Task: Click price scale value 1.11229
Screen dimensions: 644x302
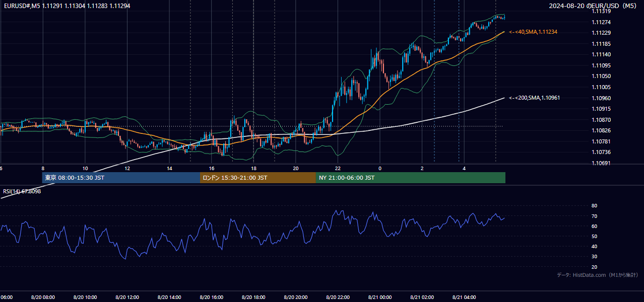Action: coord(602,33)
